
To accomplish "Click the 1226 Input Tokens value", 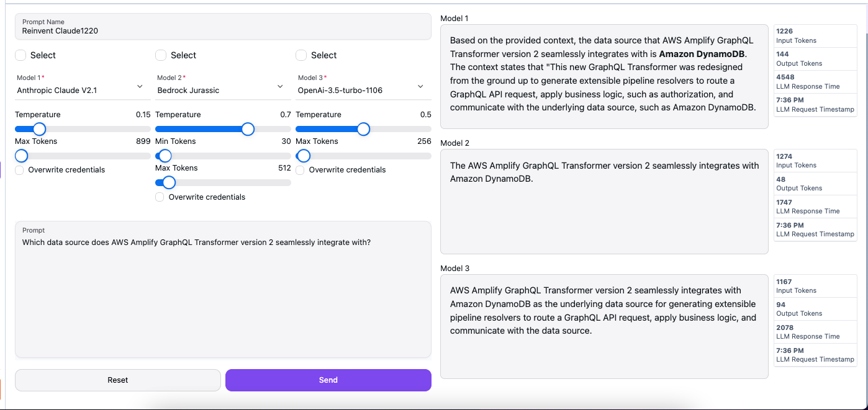I will tap(784, 31).
